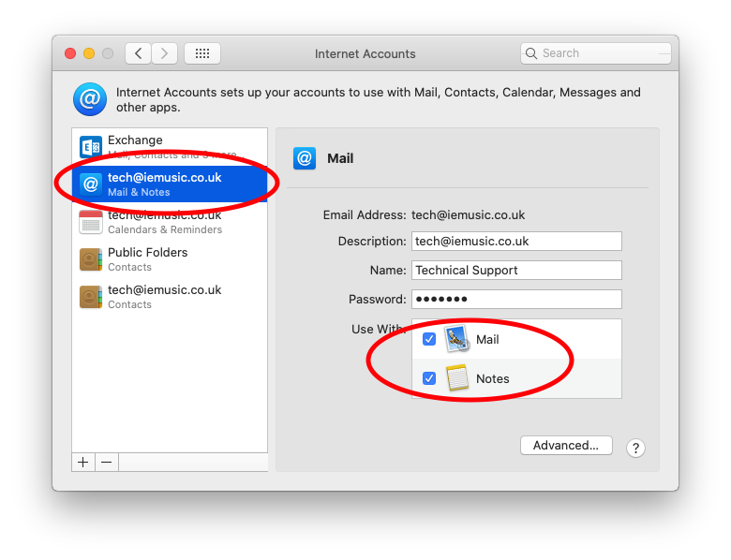Image resolution: width=731 pixels, height=560 pixels.
Task: Uncheck the Notes checkbox
Action: click(429, 378)
